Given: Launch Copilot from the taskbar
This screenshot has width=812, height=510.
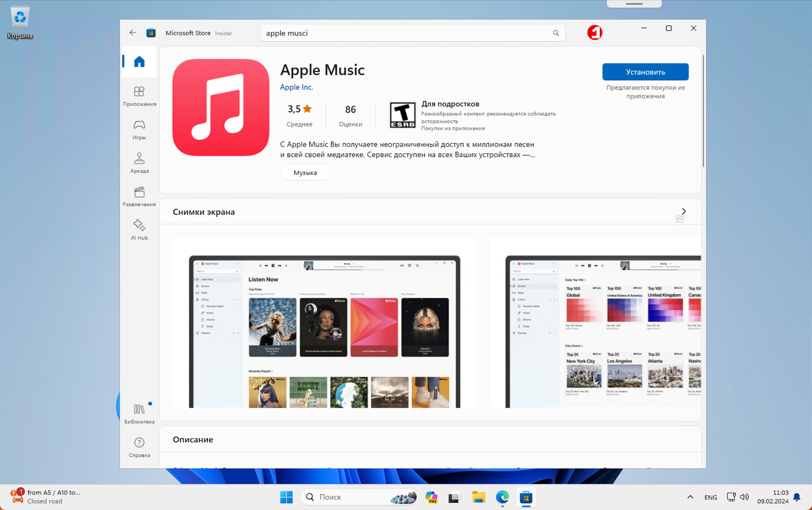Looking at the screenshot, I should [431, 497].
